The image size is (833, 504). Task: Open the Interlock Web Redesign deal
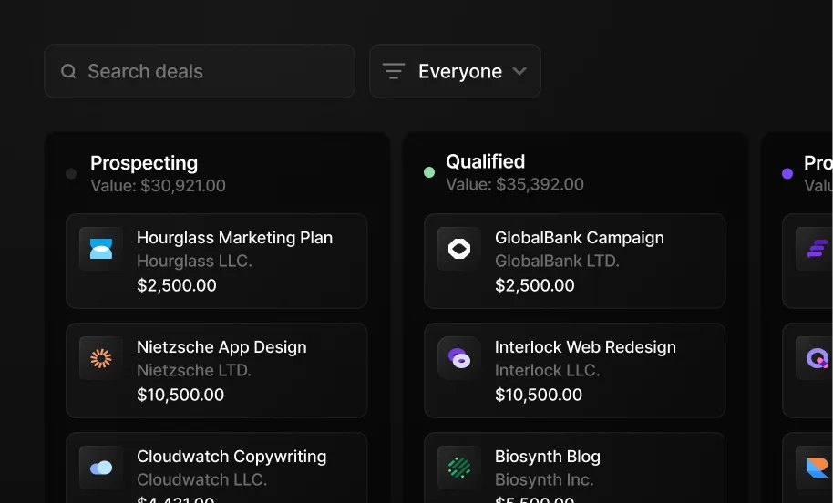click(x=585, y=347)
